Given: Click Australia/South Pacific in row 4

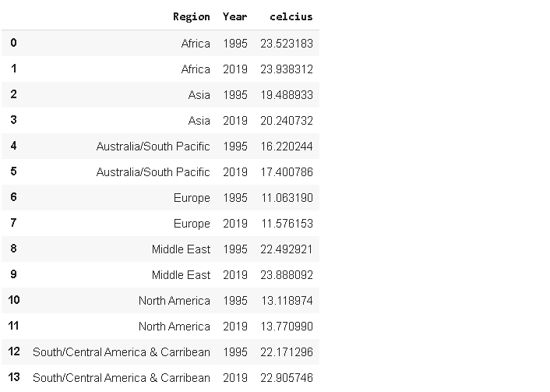Looking at the screenshot, I should coord(153,147).
